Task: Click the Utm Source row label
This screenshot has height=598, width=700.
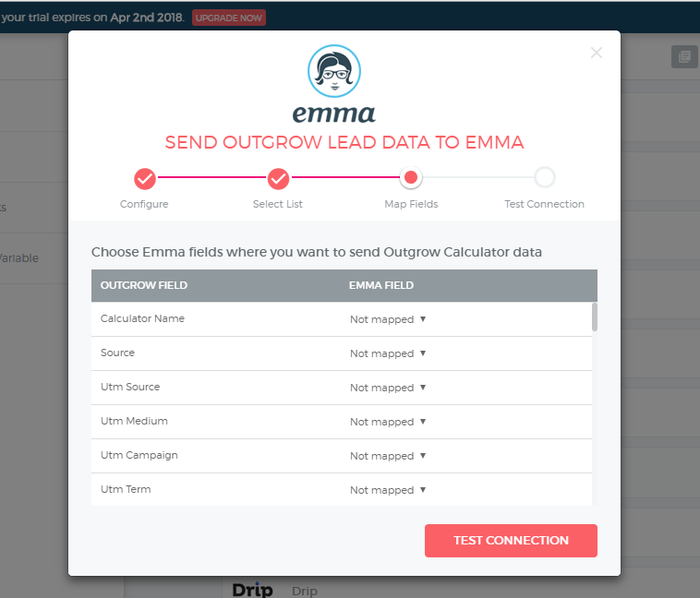Action: [x=130, y=387]
